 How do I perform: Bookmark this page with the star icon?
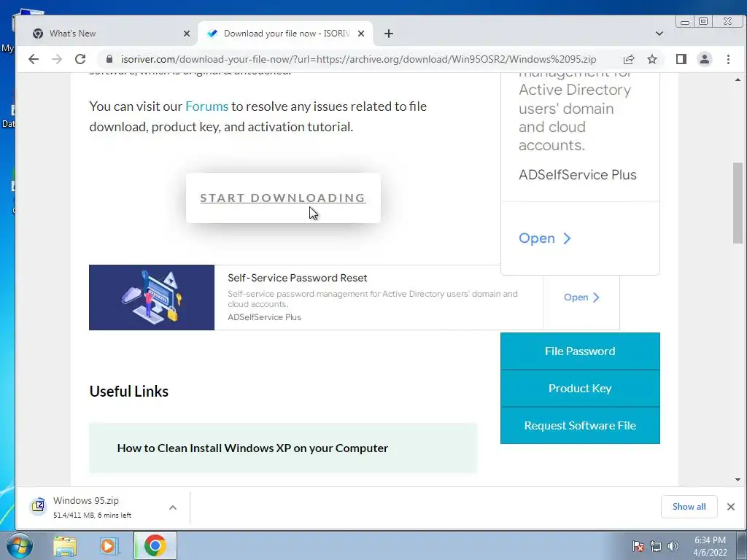pyautogui.click(x=652, y=59)
